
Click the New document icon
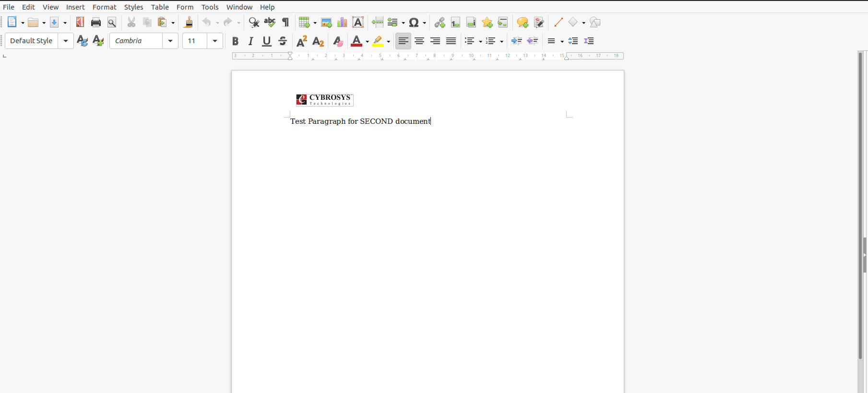(x=12, y=22)
